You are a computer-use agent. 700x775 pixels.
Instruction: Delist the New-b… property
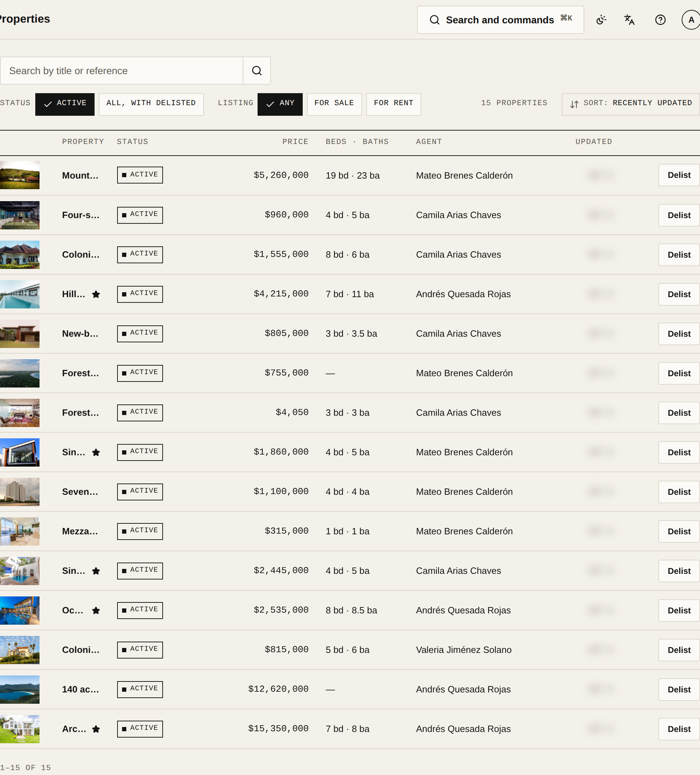coord(679,334)
